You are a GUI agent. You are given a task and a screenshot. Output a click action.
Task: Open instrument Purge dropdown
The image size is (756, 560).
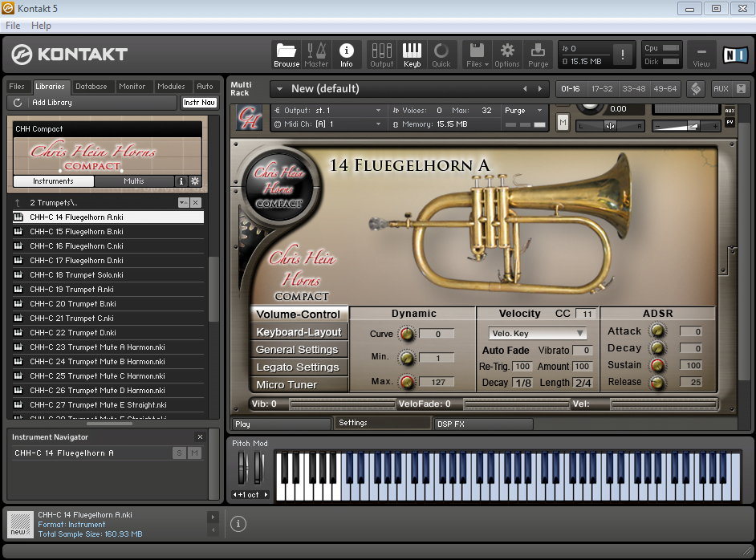pyautogui.click(x=523, y=111)
